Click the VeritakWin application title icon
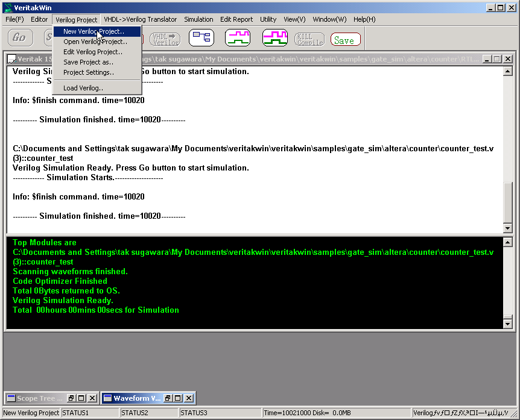This screenshot has height=420, width=520. (8, 7)
